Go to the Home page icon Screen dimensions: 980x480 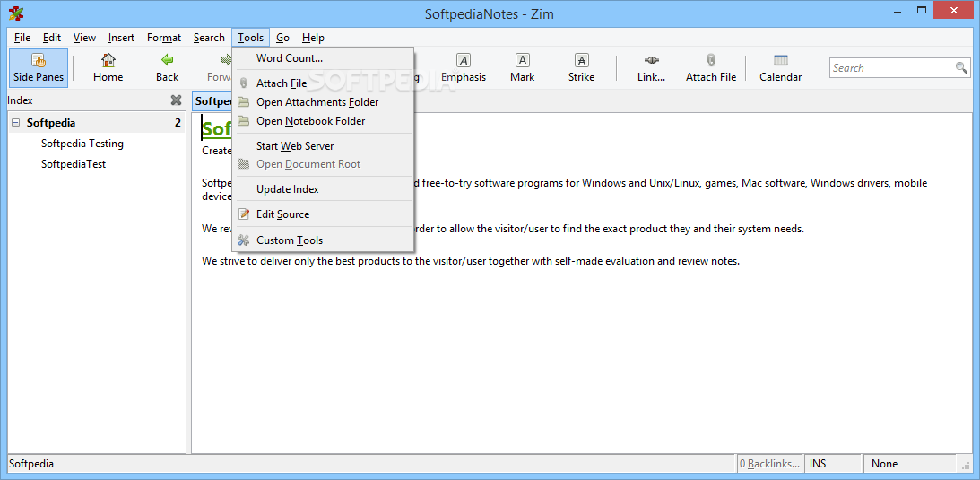108,61
